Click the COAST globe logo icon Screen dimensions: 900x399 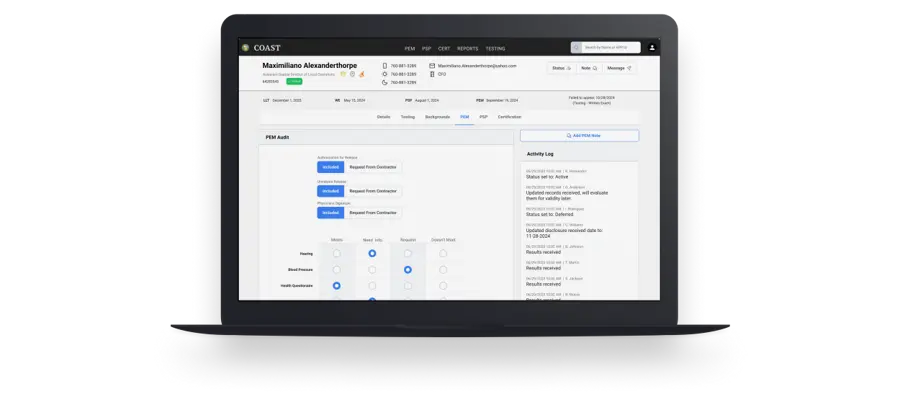pos(246,48)
